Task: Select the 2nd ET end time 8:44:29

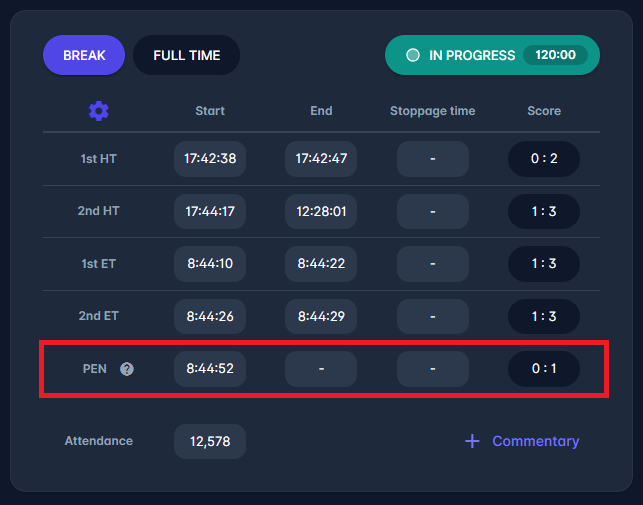Action: [x=321, y=316]
